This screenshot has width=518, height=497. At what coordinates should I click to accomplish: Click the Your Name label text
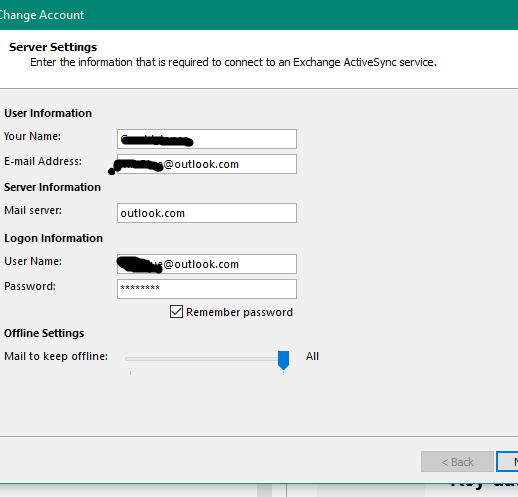pyautogui.click(x=32, y=136)
